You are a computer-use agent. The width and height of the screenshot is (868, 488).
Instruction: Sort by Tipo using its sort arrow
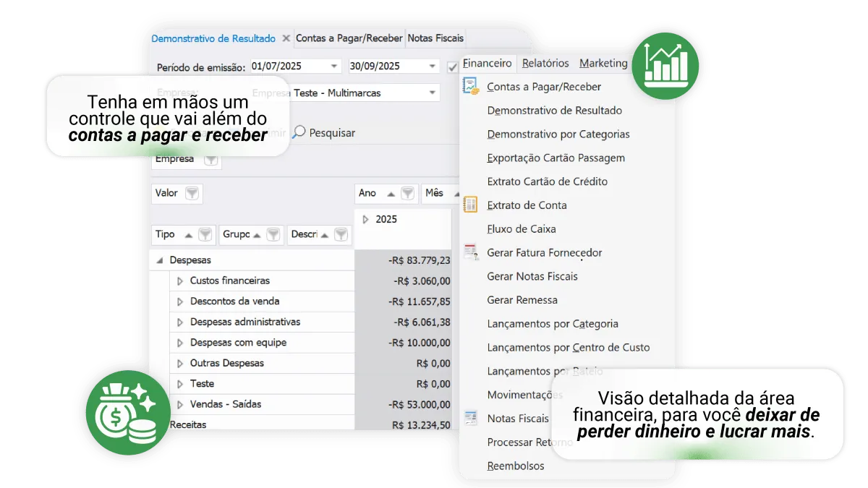coord(188,235)
